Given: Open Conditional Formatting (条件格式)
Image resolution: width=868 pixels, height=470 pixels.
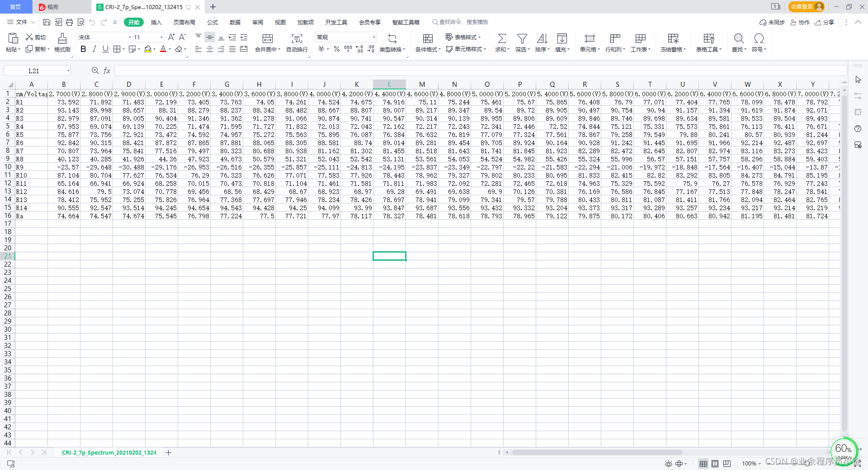Looking at the screenshot, I should (428, 42).
